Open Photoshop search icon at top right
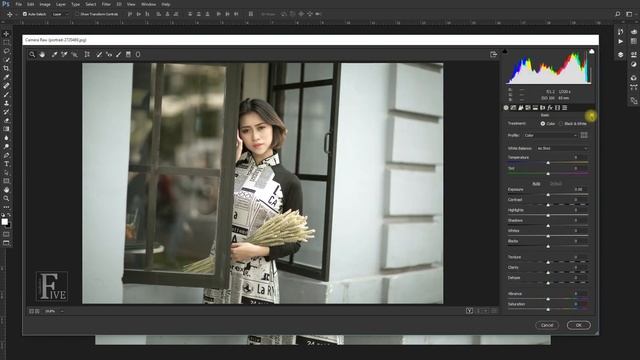640x360 pixels. point(618,14)
